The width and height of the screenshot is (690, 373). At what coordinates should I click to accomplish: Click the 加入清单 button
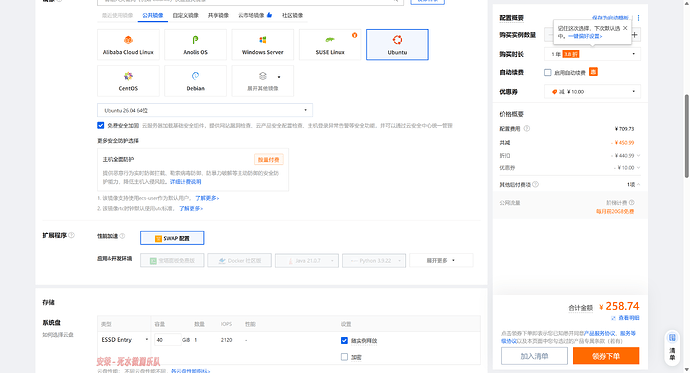click(534, 356)
